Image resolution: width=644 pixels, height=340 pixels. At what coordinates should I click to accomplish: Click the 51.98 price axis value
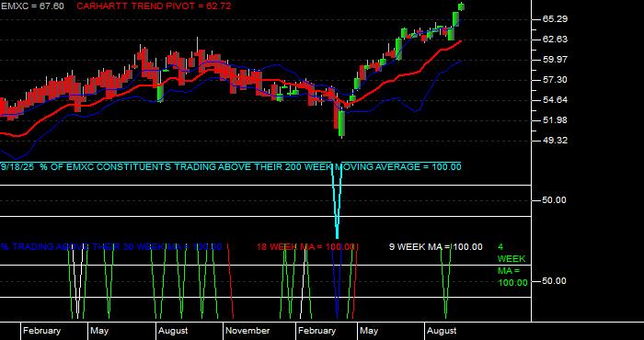click(x=555, y=119)
